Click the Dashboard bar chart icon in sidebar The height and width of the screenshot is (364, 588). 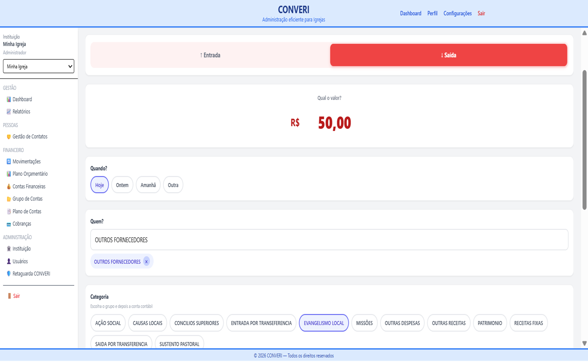9,99
